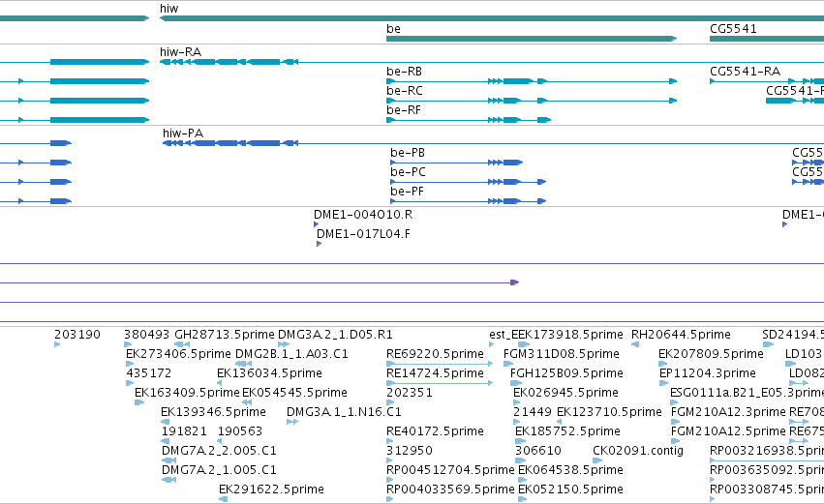Click the be-RF transcript label
The height and width of the screenshot is (504, 824).
point(404,109)
